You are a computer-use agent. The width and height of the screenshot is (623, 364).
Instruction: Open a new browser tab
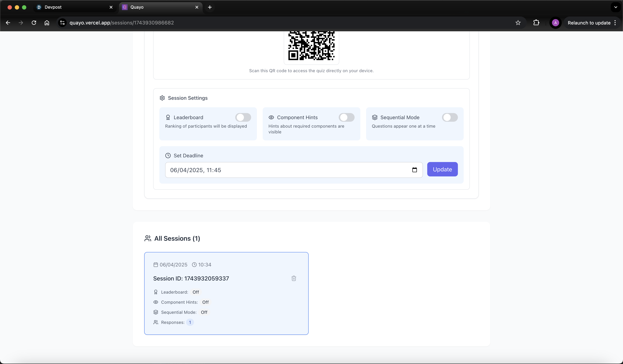[x=210, y=7]
